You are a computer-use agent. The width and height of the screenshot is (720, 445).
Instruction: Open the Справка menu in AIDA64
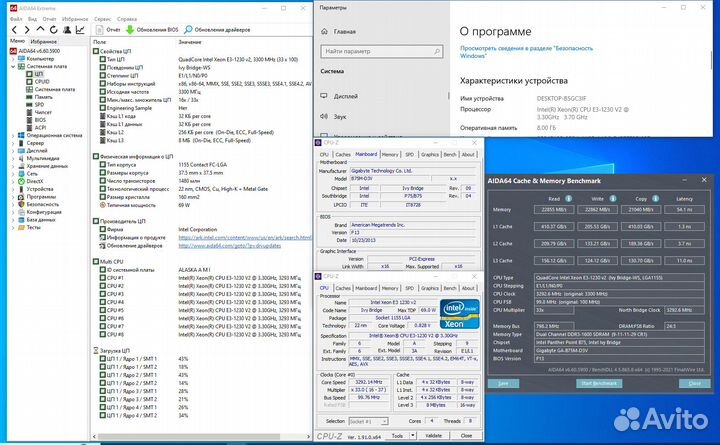point(127,19)
